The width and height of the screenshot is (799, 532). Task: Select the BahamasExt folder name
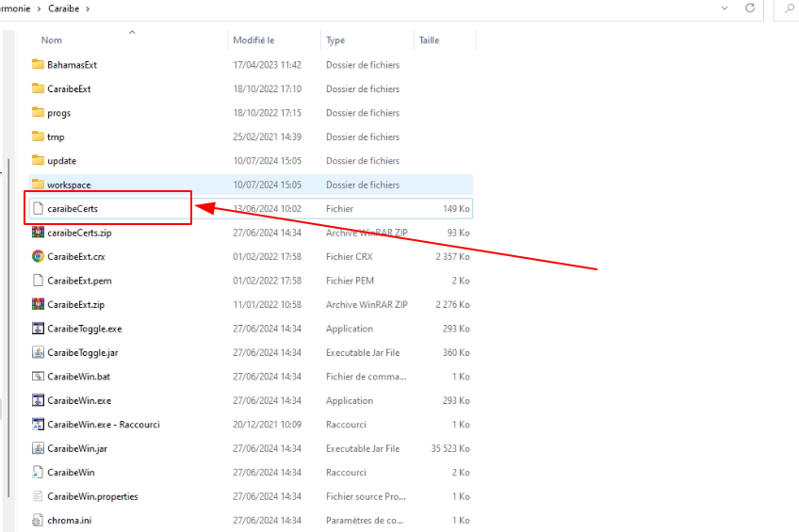click(72, 65)
